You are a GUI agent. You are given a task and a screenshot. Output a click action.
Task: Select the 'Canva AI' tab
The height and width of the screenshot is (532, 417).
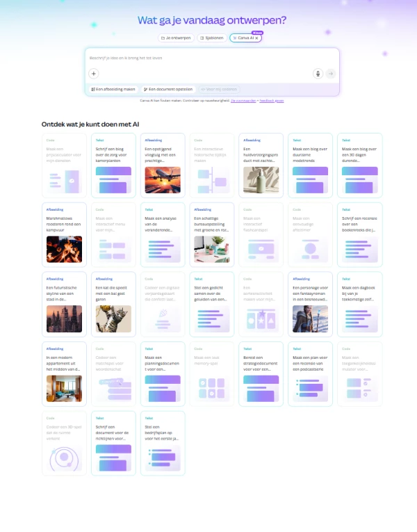243,38
